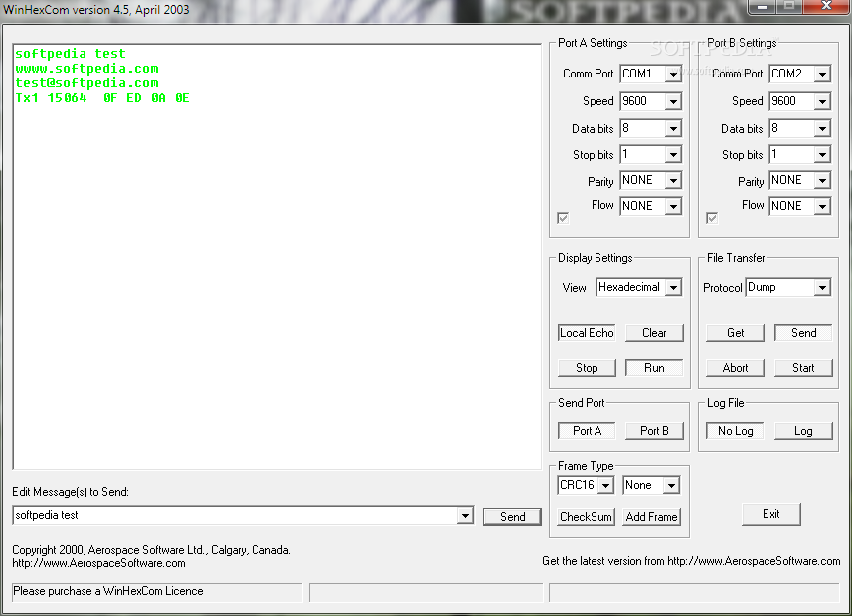Set display to Stop mode

pyautogui.click(x=587, y=368)
